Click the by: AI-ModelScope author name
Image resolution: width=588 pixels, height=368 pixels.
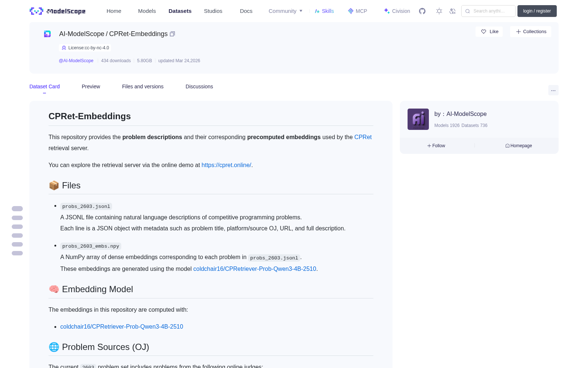[x=460, y=114]
